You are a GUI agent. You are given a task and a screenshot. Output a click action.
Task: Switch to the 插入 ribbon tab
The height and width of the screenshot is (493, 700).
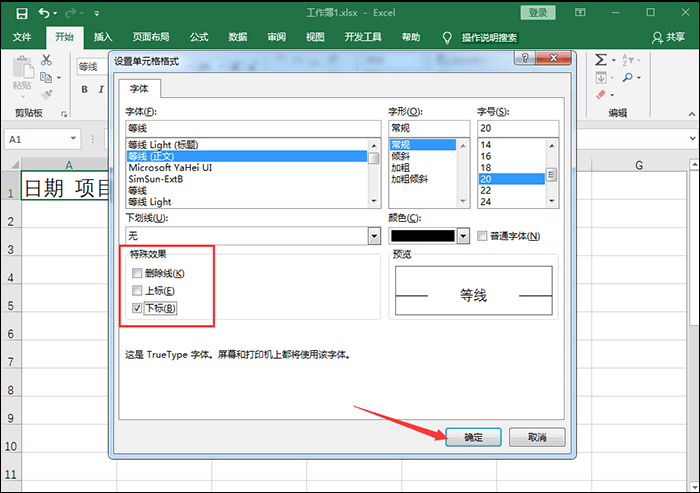tap(103, 37)
